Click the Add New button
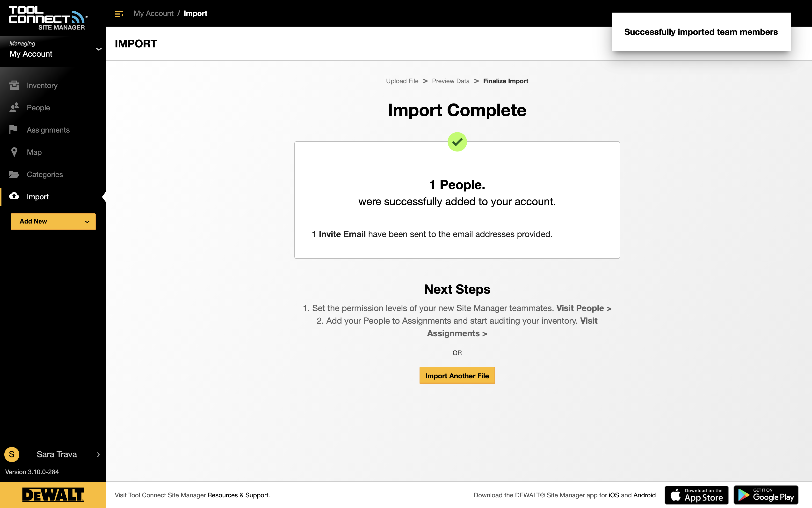 tap(45, 221)
